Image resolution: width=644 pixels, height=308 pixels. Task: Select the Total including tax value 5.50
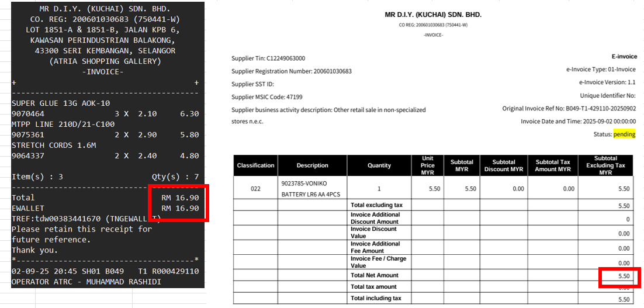point(624,299)
